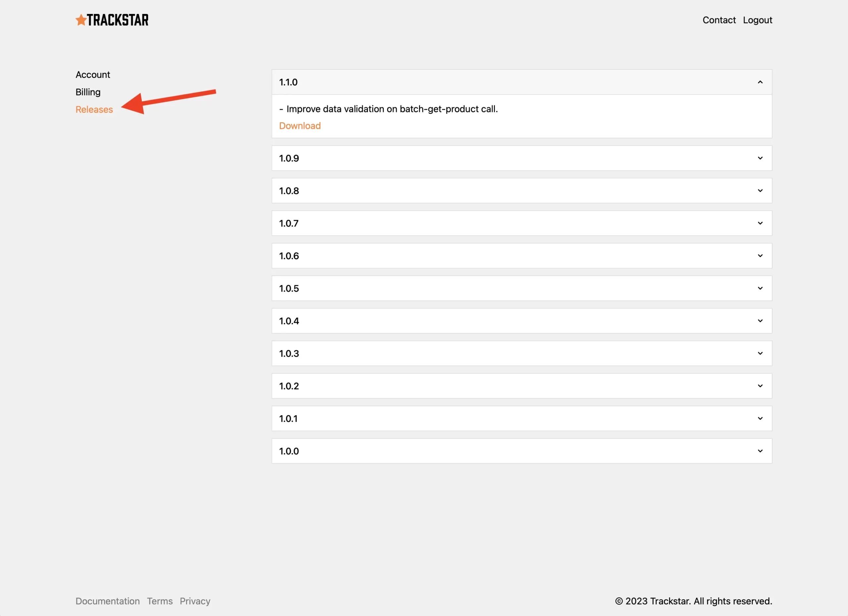Viewport: 848px width, 616px height.
Task: Expand the 1.0.3 release chevron
Action: [760, 354]
